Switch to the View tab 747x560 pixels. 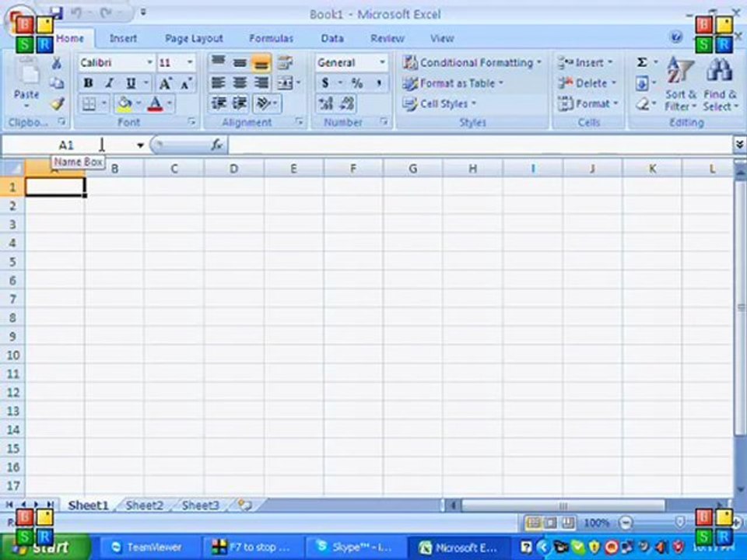pos(442,39)
